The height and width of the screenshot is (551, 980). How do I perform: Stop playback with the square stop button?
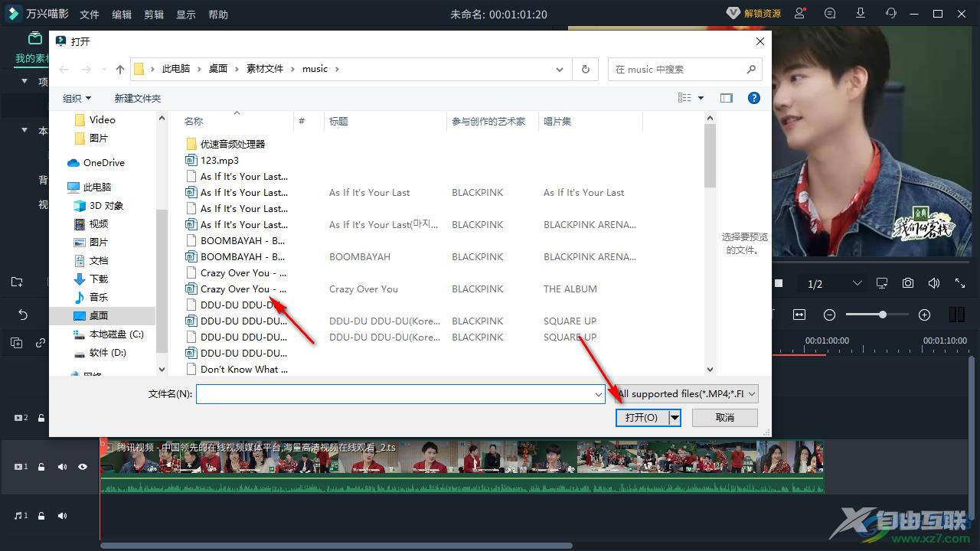tap(779, 283)
